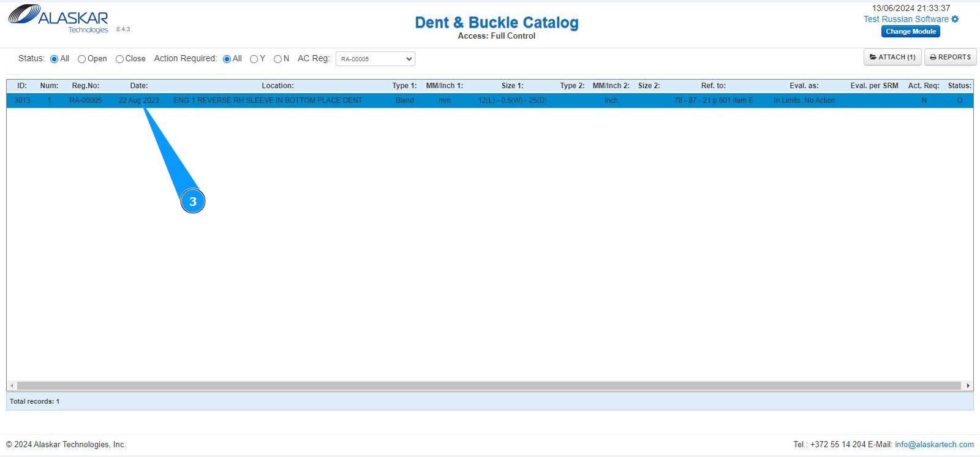Viewport: 980px width, 457px height.
Task: Sort by Num column header
Action: (49, 86)
